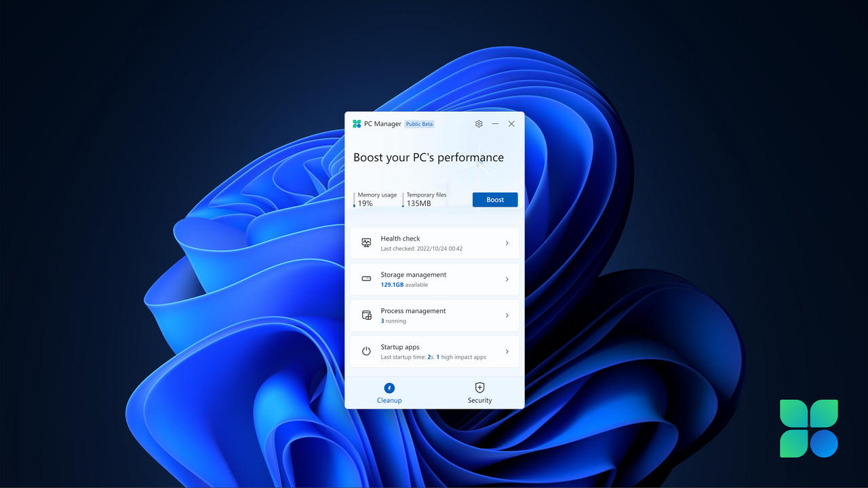Click the 129.1GB available text
Image resolution: width=868 pixels, height=488 pixels.
[404, 285]
